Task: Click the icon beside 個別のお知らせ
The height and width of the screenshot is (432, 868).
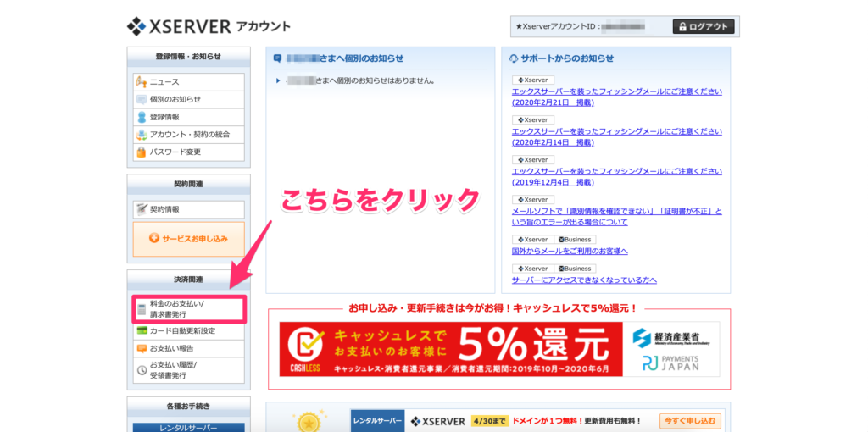Action: [x=142, y=100]
